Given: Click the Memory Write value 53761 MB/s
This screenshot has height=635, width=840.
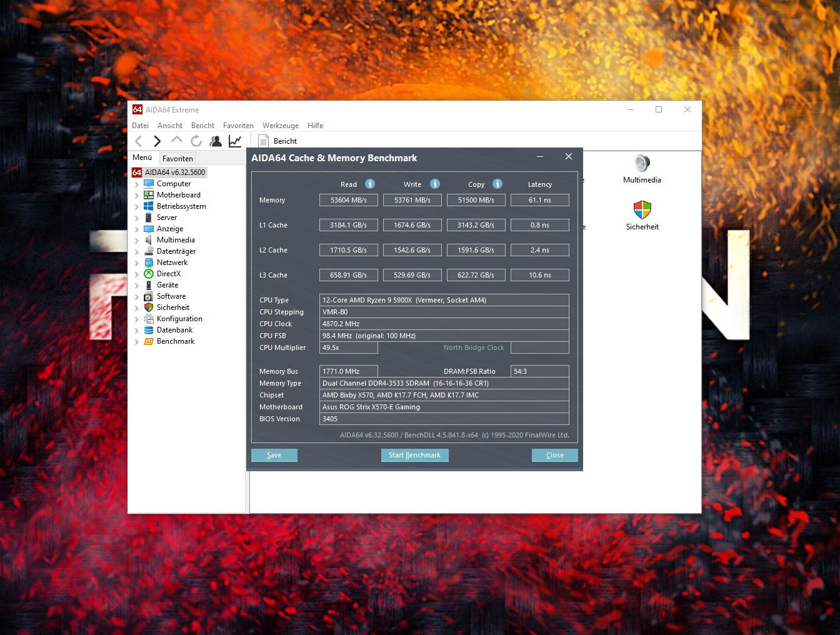Looking at the screenshot, I should (x=412, y=200).
